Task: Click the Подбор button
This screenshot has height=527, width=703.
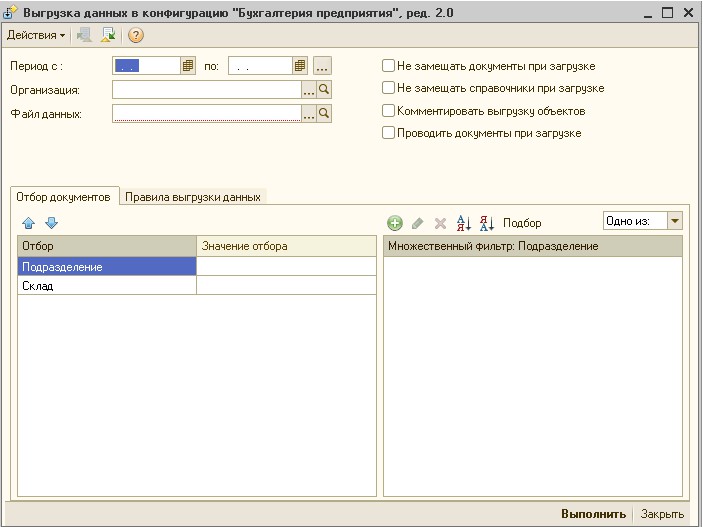Action: click(x=522, y=223)
